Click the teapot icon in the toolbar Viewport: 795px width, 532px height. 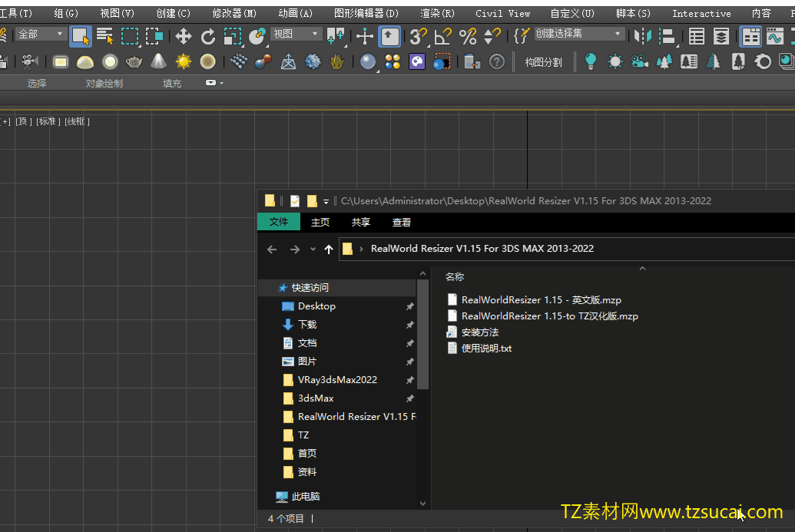coord(134,62)
